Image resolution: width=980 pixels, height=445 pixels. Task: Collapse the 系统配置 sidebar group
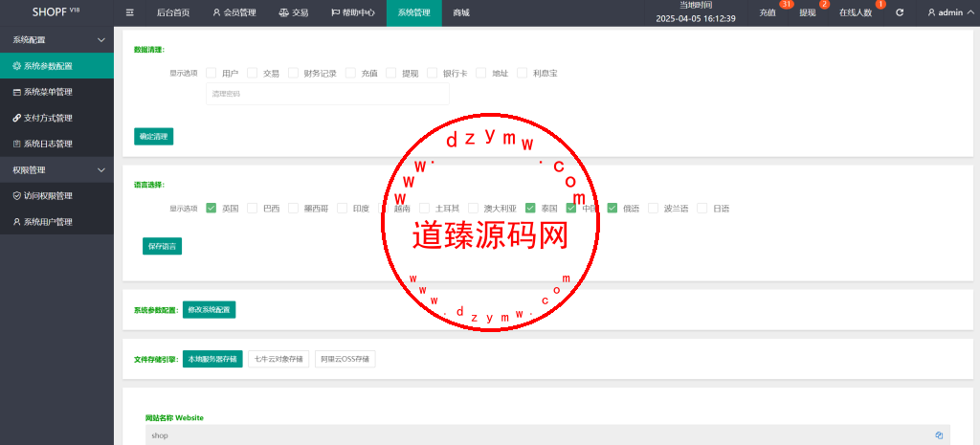56,40
